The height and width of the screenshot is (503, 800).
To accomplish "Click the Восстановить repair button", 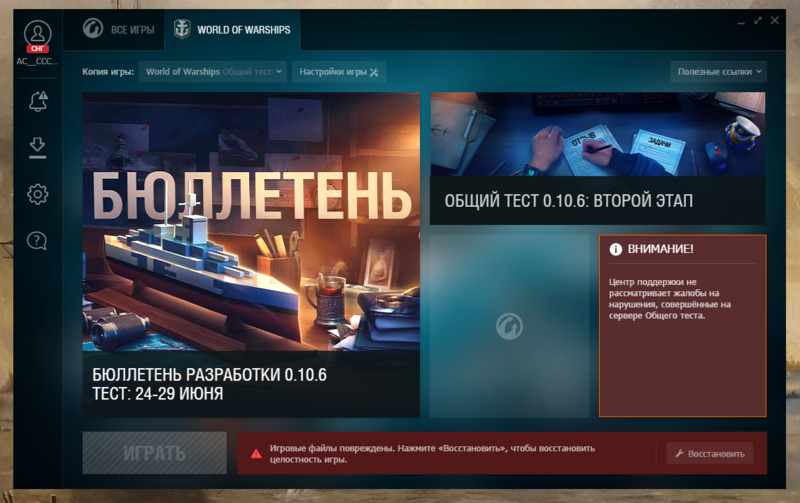I will [709, 454].
